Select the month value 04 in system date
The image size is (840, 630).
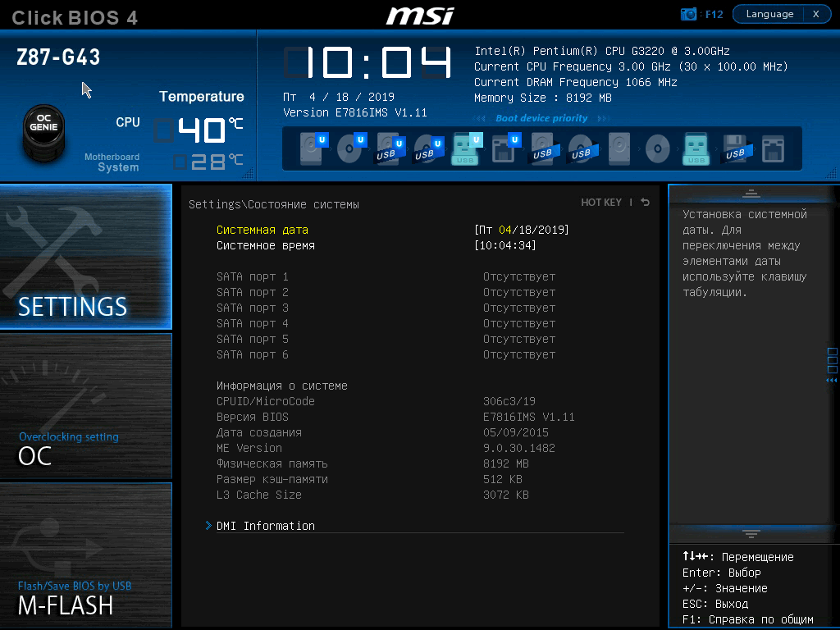click(x=505, y=230)
